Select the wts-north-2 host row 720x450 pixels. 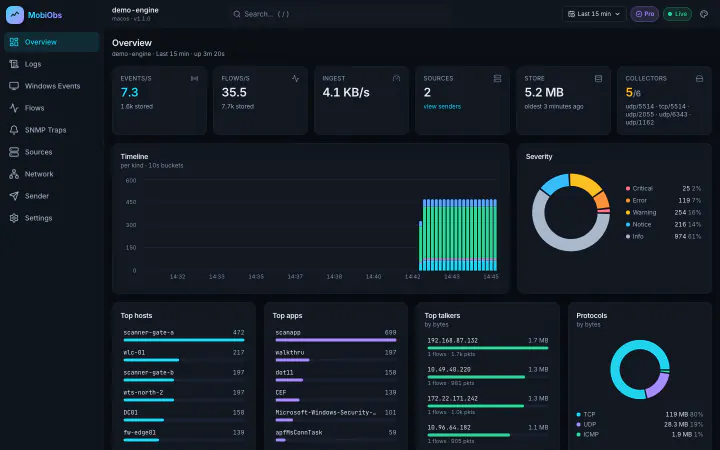point(184,396)
